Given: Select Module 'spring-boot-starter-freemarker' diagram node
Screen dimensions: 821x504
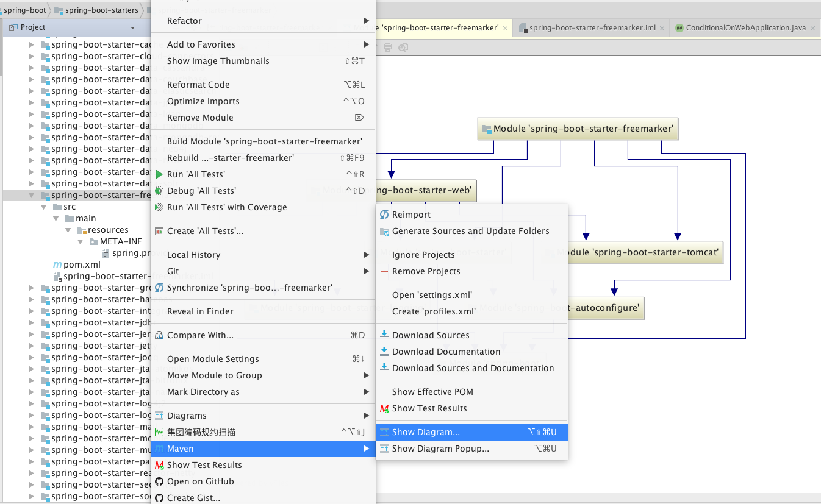Looking at the screenshot, I should click(x=578, y=129).
